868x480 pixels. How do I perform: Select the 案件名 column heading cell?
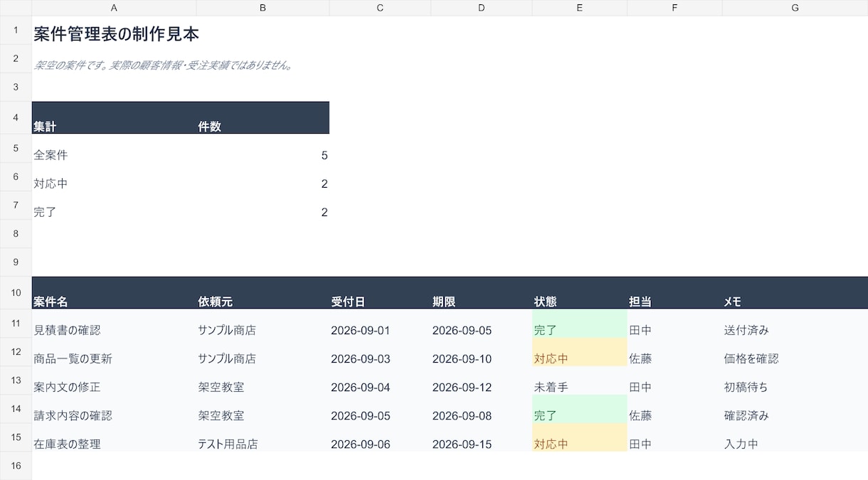(114, 293)
